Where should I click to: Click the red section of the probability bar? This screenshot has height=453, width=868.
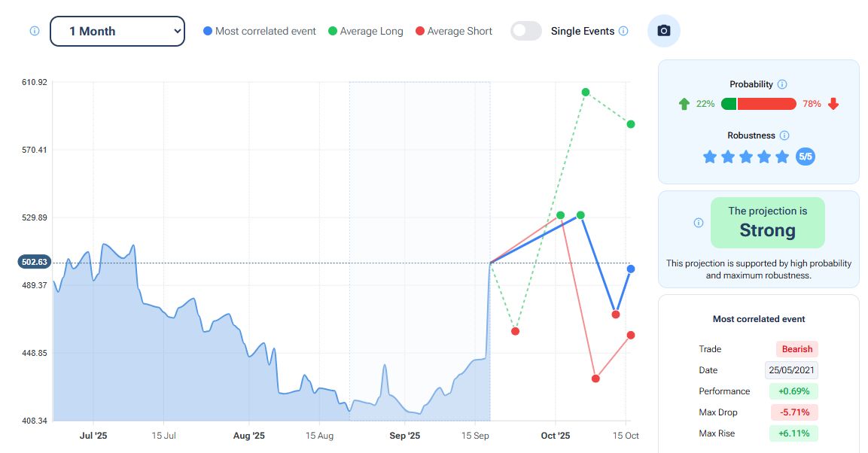tap(766, 103)
